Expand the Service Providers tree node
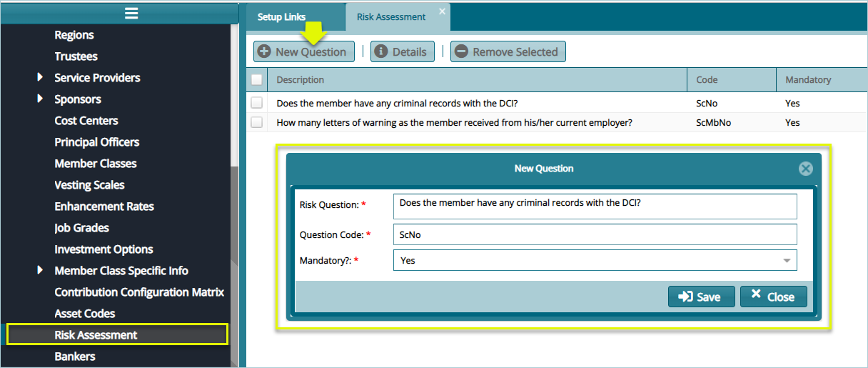The width and height of the screenshot is (868, 368). pos(40,77)
